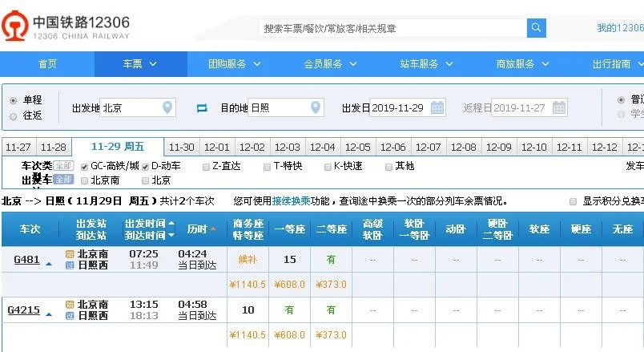Viewport: 644px width, 352px height.
Task: Check the T-特快 train type checkbox
Action: pos(267,167)
